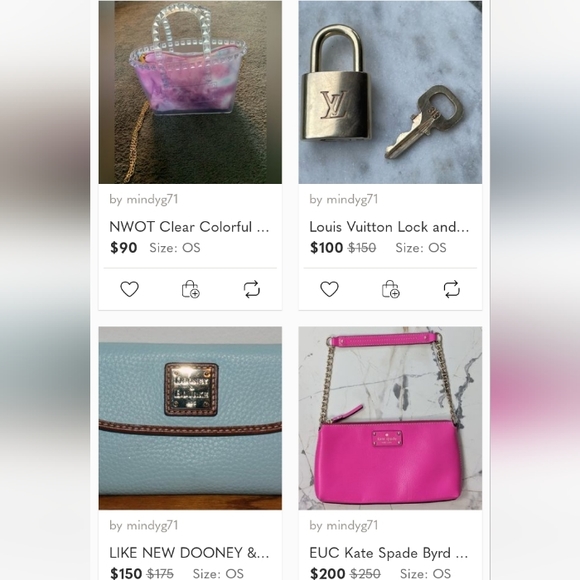Open the blue Dooney & Bourke wallet photo
The width and height of the screenshot is (580, 580).
190,418
